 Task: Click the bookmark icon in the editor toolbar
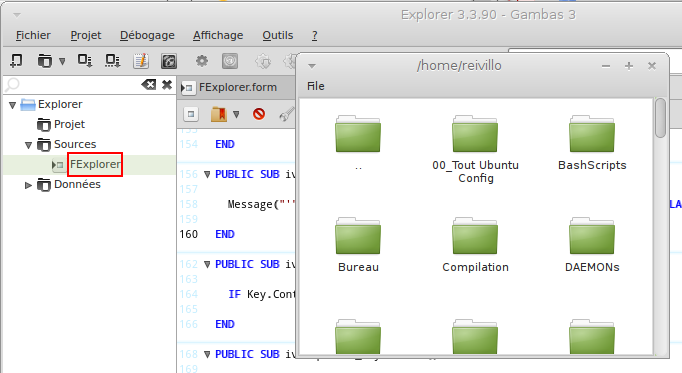[x=219, y=114]
